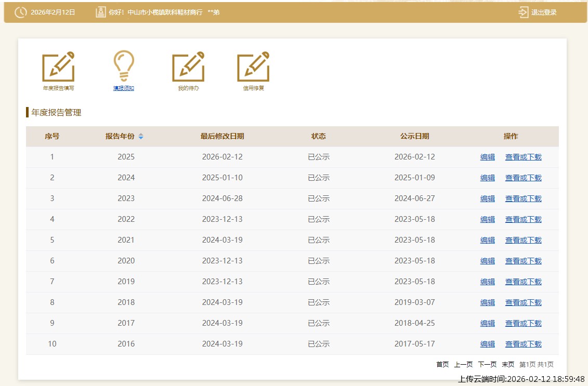Click the 退出登录 logout icon

point(523,12)
